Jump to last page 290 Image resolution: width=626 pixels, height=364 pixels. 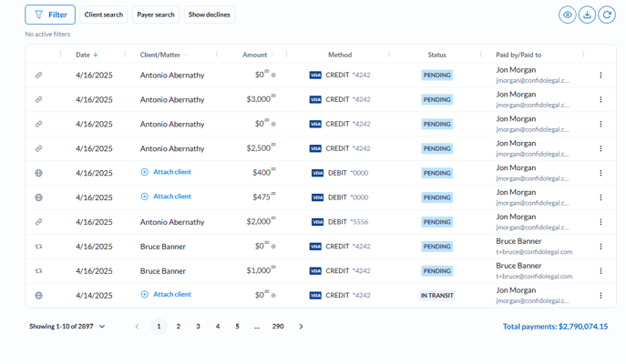click(x=278, y=326)
